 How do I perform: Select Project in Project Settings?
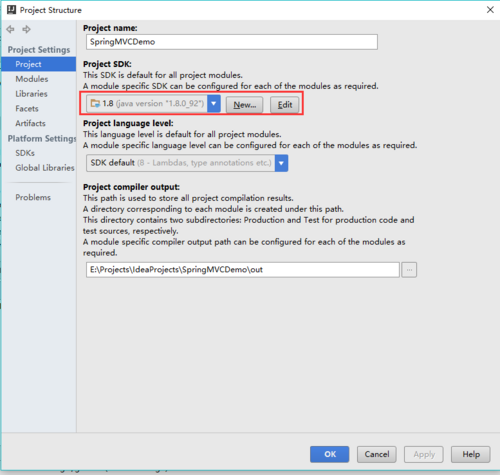coord(39,64)
